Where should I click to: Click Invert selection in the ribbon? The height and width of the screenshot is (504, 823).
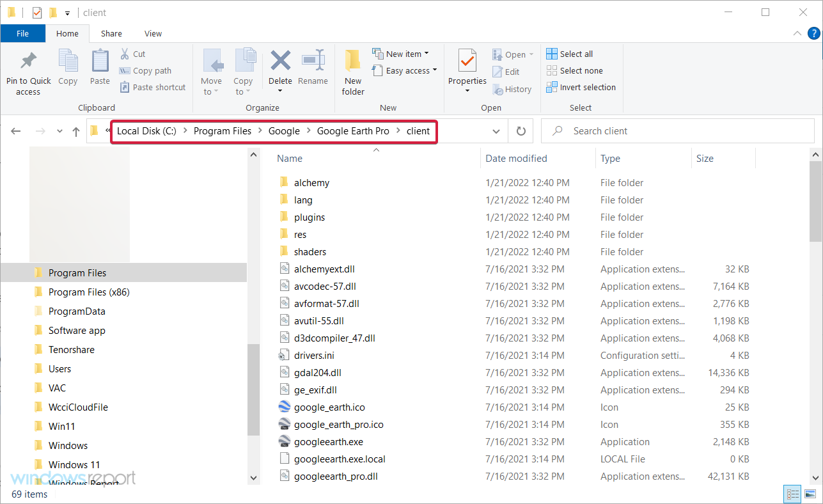581,87
